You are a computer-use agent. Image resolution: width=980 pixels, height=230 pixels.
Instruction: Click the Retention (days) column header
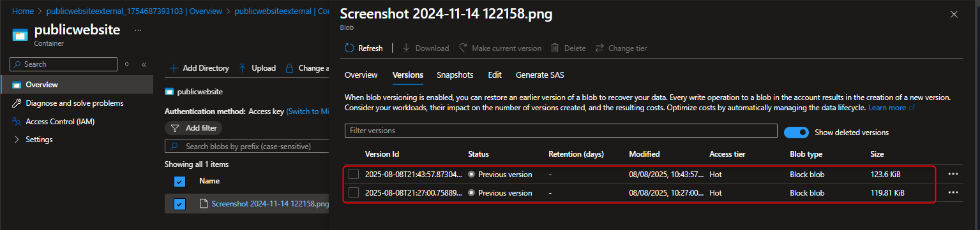point(576,154)
